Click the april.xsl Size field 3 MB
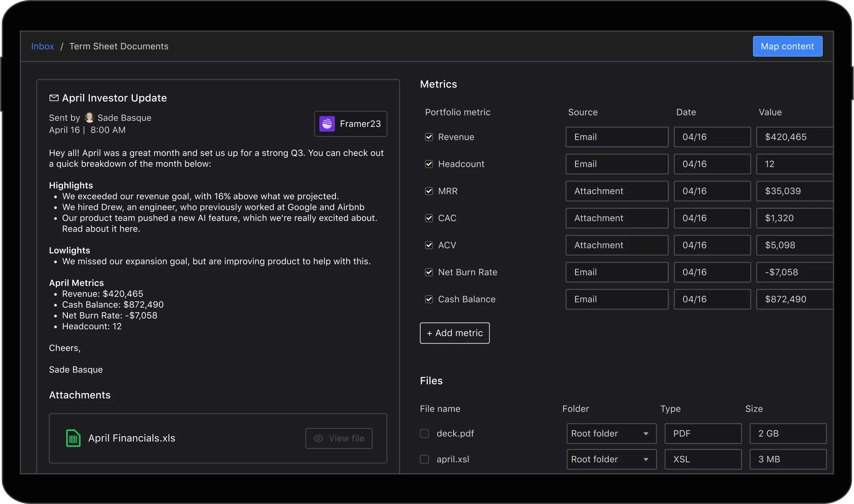Viewport: 854px width, 504px height. pyautogui.click(x=788, y=459)
